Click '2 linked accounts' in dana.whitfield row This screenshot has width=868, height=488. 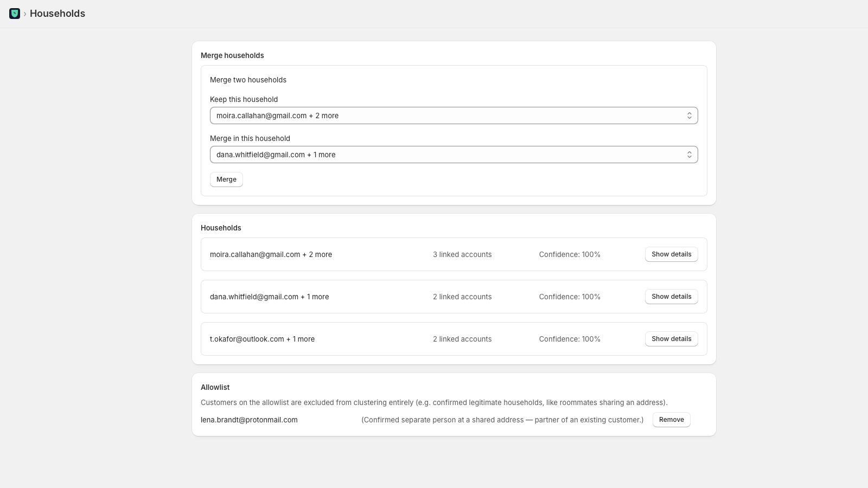coord(462,297)
